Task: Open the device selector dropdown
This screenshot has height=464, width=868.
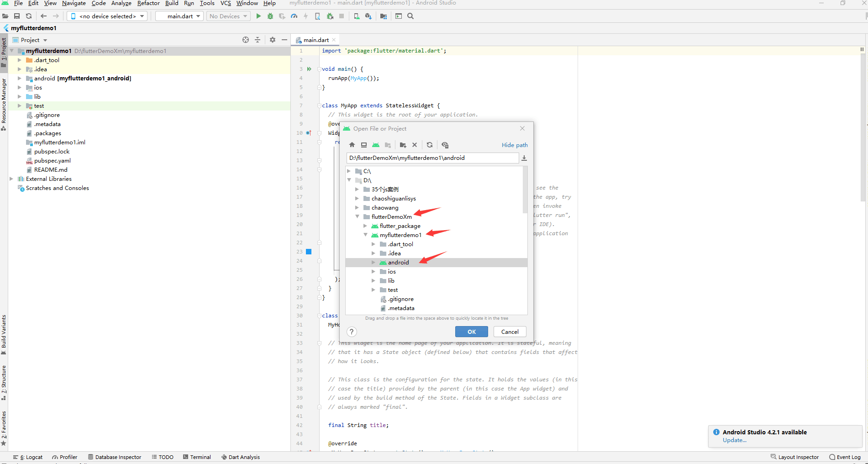Action: coord(108,16)
